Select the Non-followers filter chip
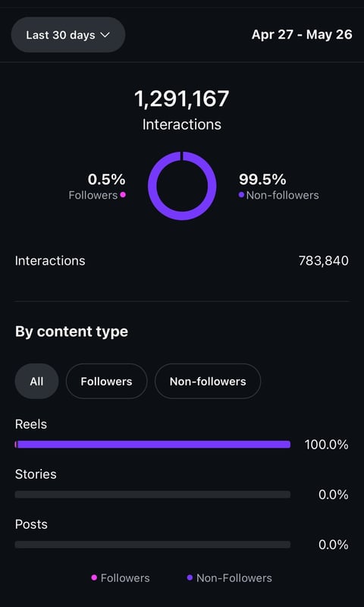The width and height of the screenshot is (364, 607). [x=208, y=382]
